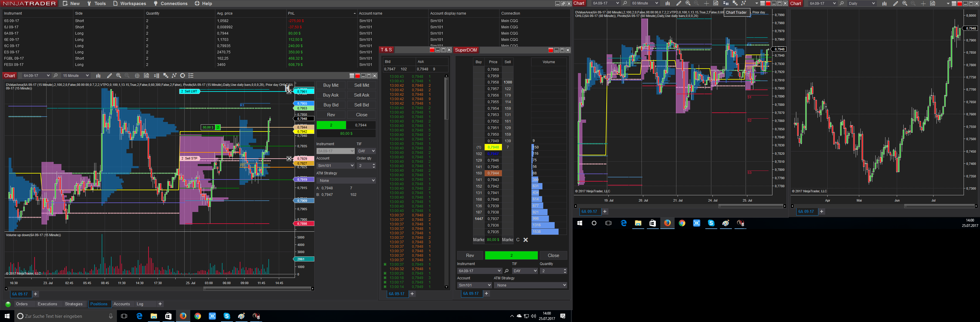This screenshot has width=980, height=322.
Task: Open Firefox from the left taskbar
Action: tap(183, 316)
